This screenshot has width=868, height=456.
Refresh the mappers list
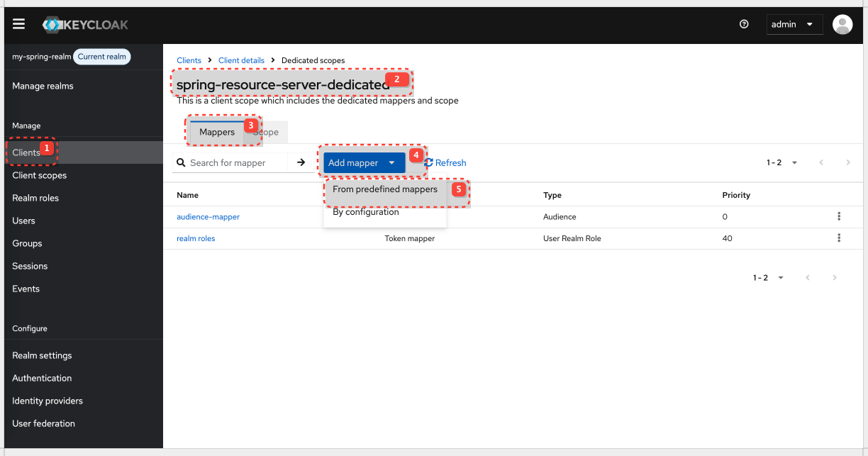click(445, 162)
